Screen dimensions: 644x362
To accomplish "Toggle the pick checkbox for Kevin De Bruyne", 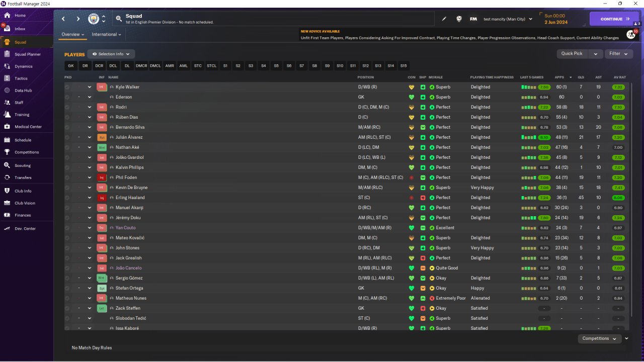I will click(67, 188).
